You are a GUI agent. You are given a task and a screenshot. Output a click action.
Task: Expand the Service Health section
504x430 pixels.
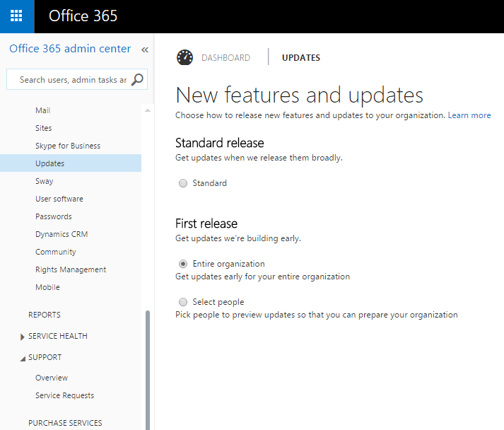pyautogui.click(x=23, y=337)
